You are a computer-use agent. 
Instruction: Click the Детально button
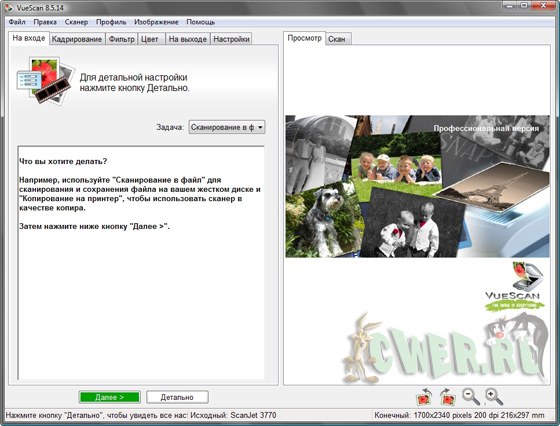177,397
